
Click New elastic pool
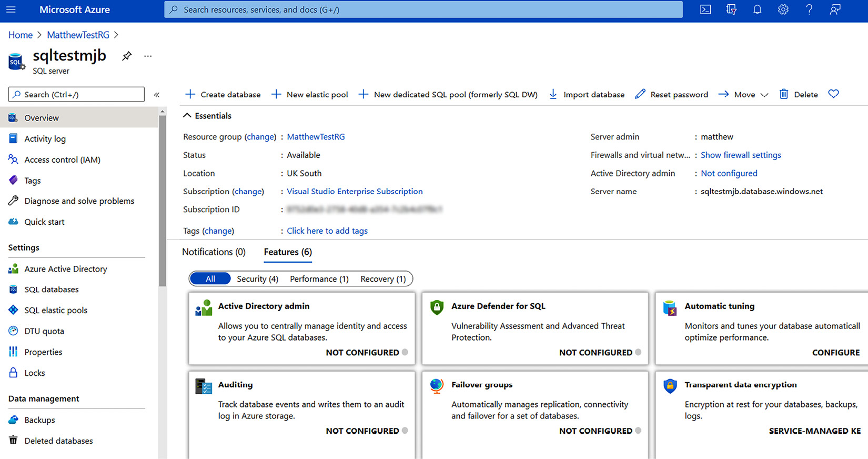(x=310, y=94)
